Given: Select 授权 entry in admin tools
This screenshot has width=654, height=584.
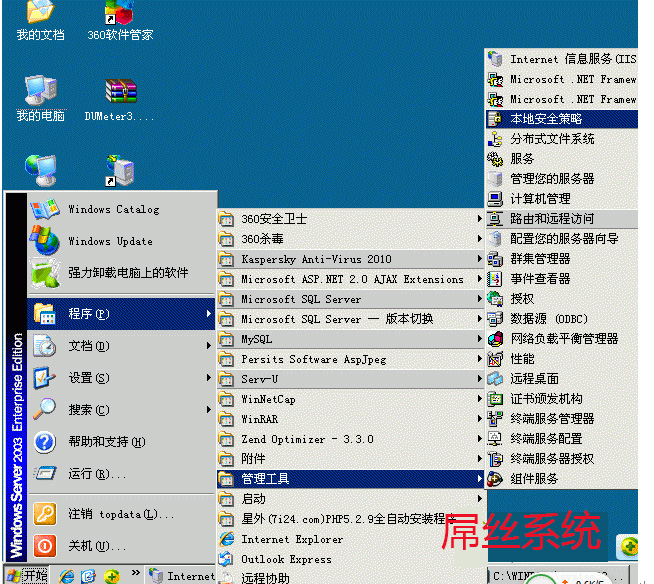Looking at the screenshot, I should point(561,299).
